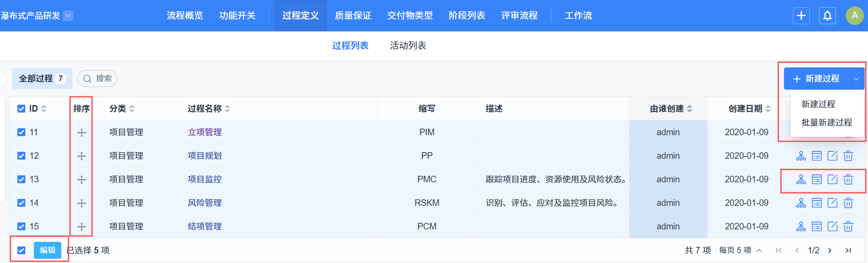
Task: Click the 搜索 search box
Action: click(98, 79)
